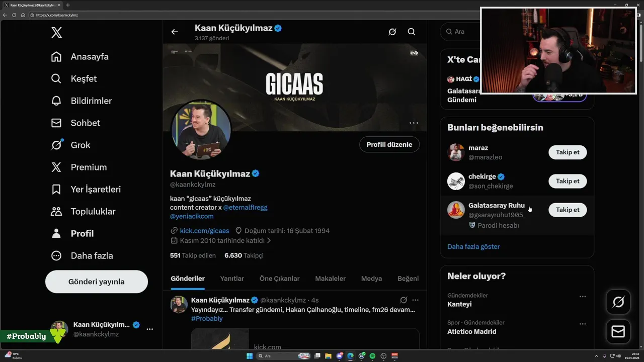Open the @eternalfiregg mention link
The height and width of the screenshot is (362, 644).
point(247,207)
